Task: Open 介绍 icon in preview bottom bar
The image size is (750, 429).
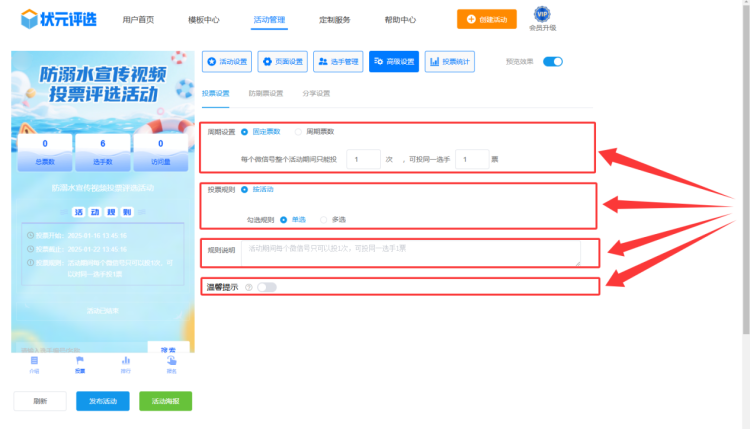Action: pos(34,360)
